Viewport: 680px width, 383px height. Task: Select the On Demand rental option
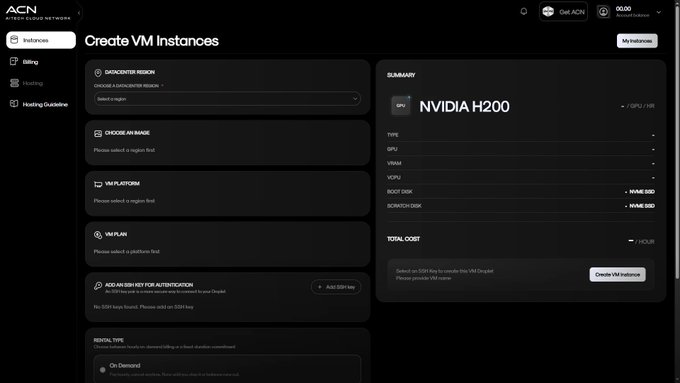pyautogui.click(x=227, y=369)
